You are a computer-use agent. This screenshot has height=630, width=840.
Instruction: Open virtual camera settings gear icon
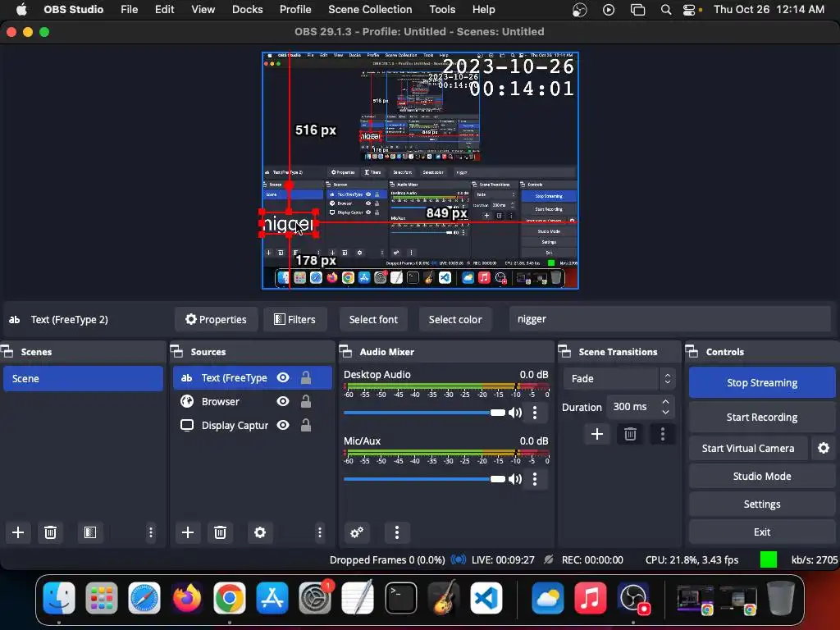coord(824,448)
